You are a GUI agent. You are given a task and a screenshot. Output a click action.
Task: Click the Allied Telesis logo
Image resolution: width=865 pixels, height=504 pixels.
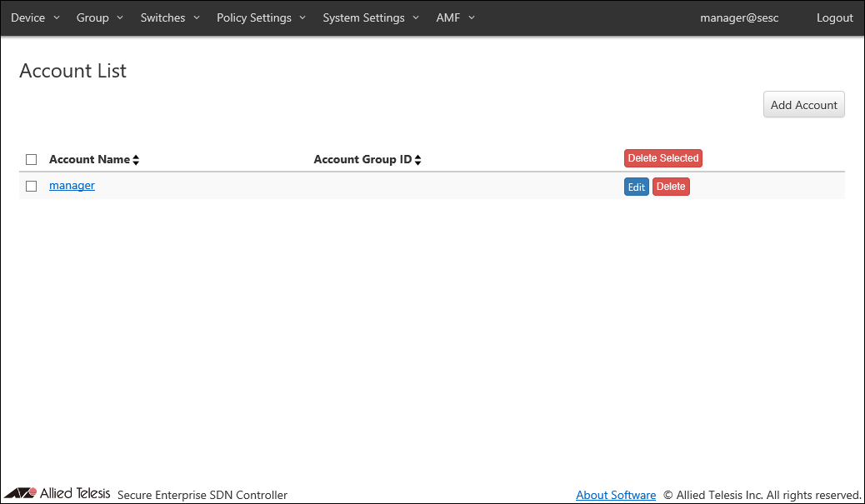tap(57, 493)
